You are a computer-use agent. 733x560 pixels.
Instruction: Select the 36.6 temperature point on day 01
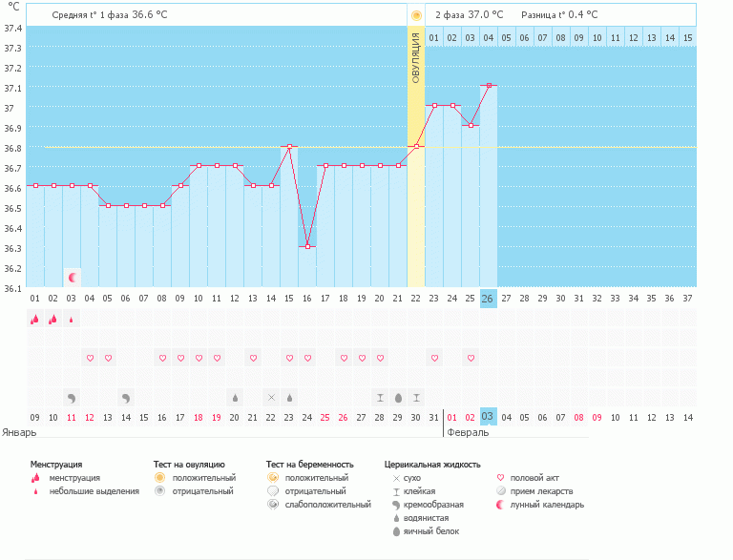click(x=35, y=186)
